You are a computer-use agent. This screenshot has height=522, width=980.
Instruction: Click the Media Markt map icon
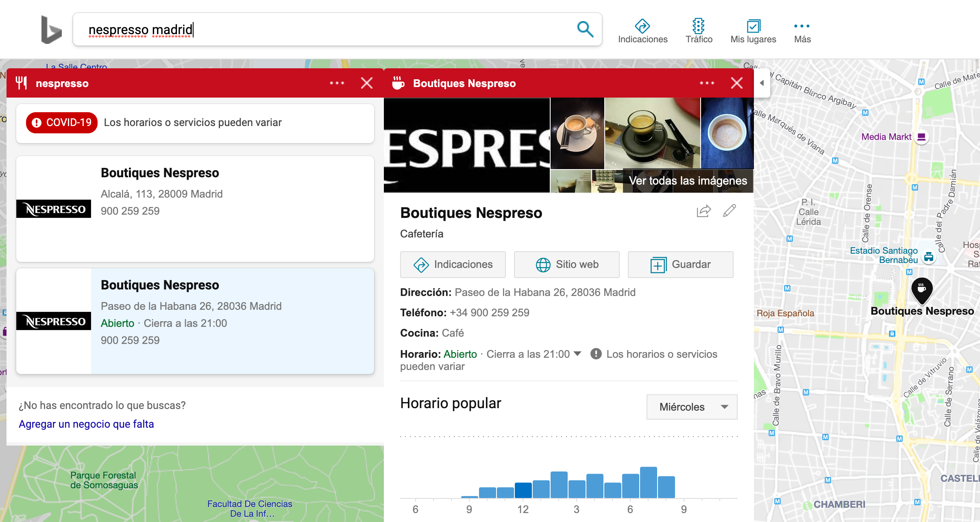tap(921, 137)
